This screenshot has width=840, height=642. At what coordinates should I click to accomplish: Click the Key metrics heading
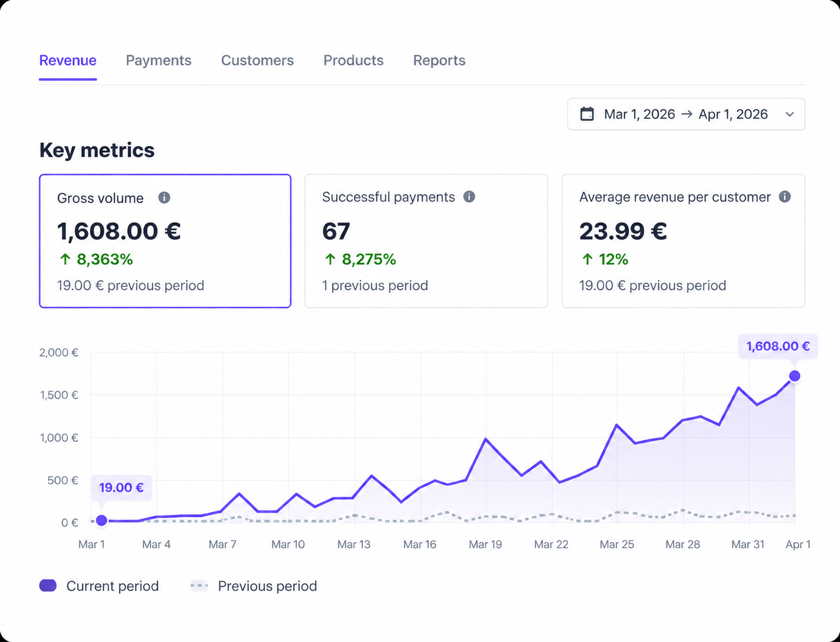pos(97,150)
